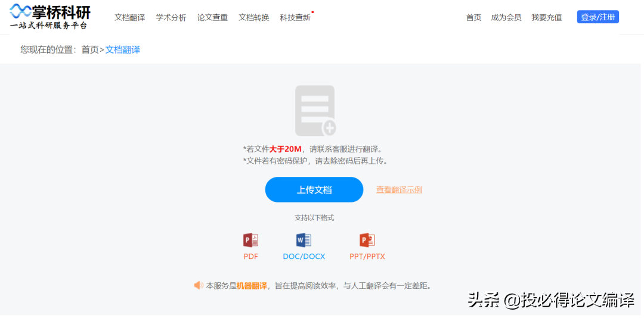
Task: Click 我要充值 link
Action: 547,18
